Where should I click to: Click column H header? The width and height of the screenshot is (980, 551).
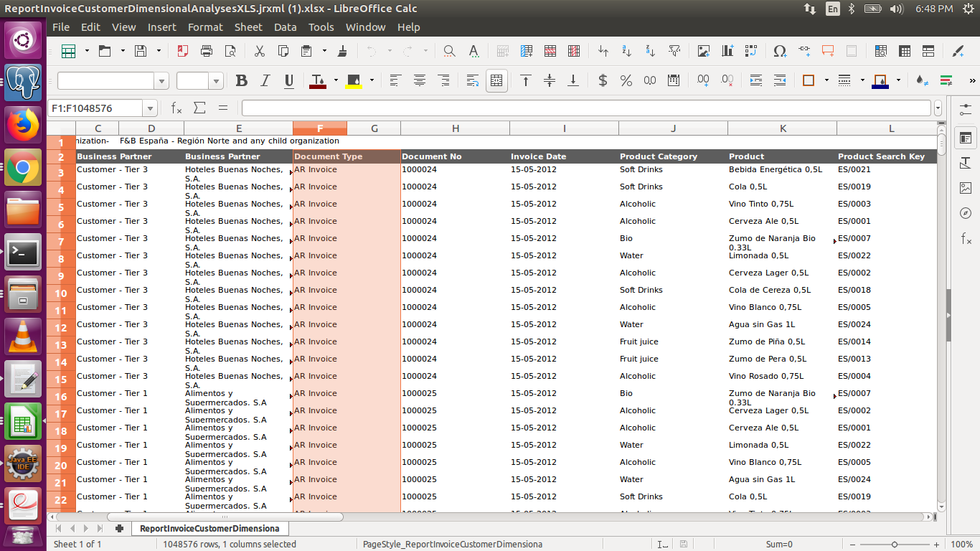456,128
